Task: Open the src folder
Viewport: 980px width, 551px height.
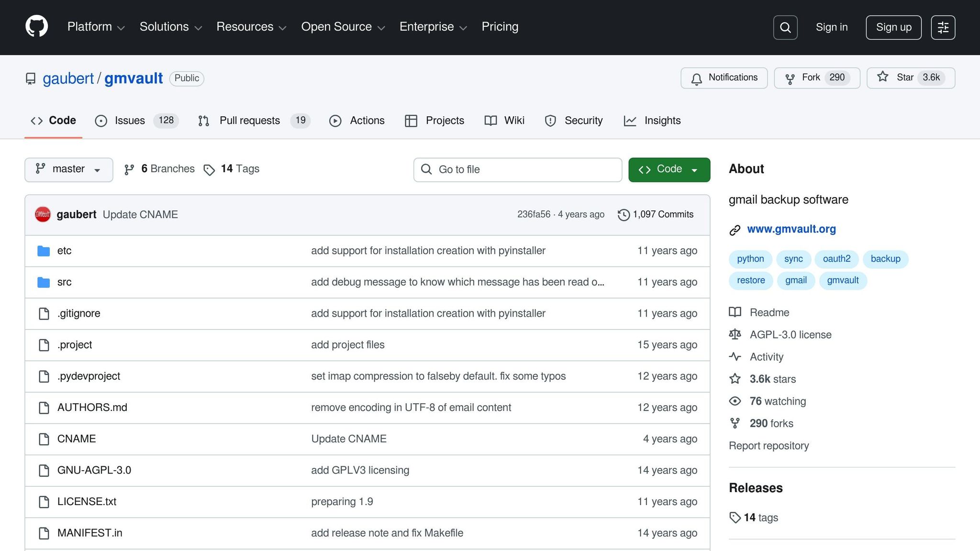Action: [x=64, y=282]
